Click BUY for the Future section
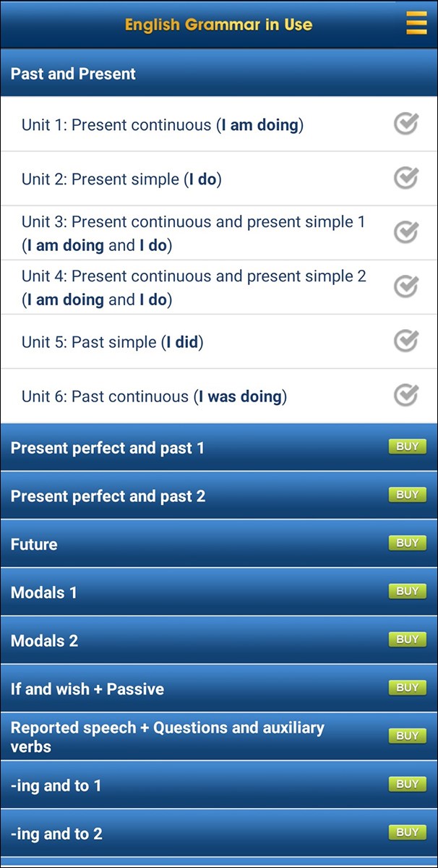Image resolution: width=438 pixels, height=868 pixels. [407, 542]
